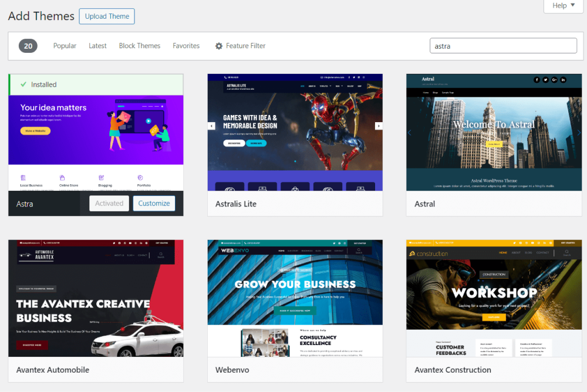Click the LinkedIn icon in Astral preview header
The width and height of the screenshot is (587, 392).
click(x=563, y=80)
